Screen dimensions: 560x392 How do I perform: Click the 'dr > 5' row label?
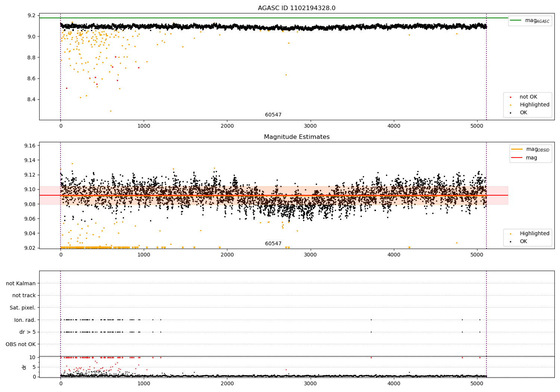pyautogui.click(x=28, y=332)
